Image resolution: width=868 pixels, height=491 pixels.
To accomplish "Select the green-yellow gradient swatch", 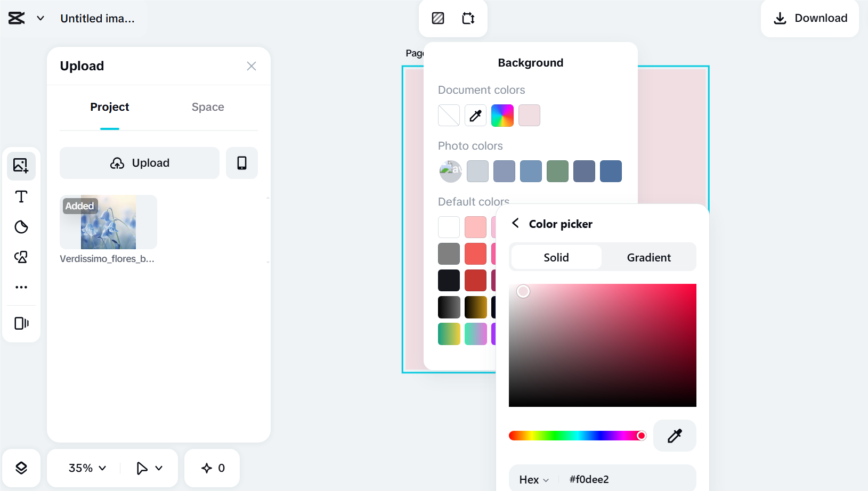I will click(449, 334).
